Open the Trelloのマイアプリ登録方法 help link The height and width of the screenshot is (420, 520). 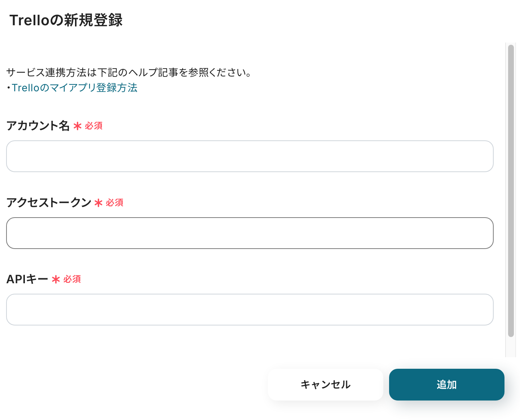pos(75,88)
